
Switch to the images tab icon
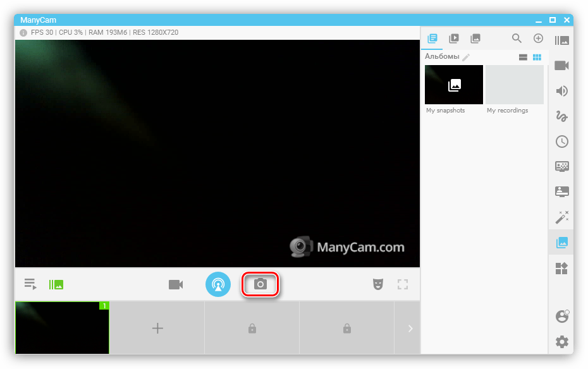[475, 38]
